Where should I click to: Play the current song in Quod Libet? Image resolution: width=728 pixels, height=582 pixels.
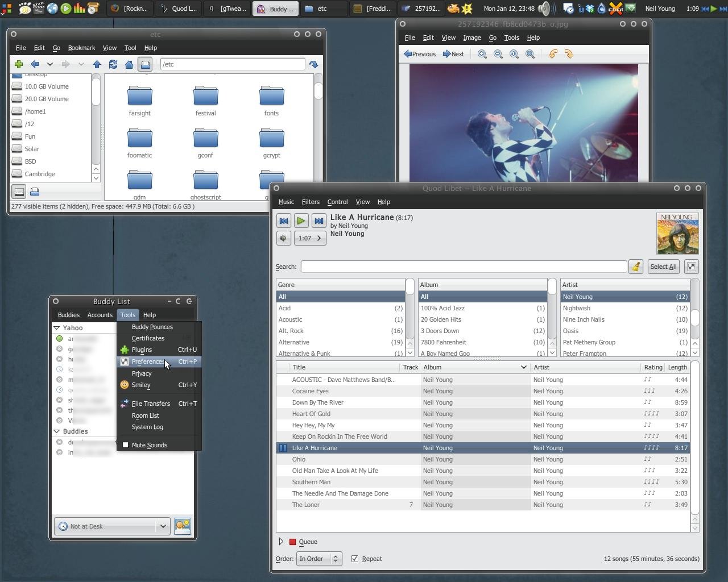coord(301,221)
